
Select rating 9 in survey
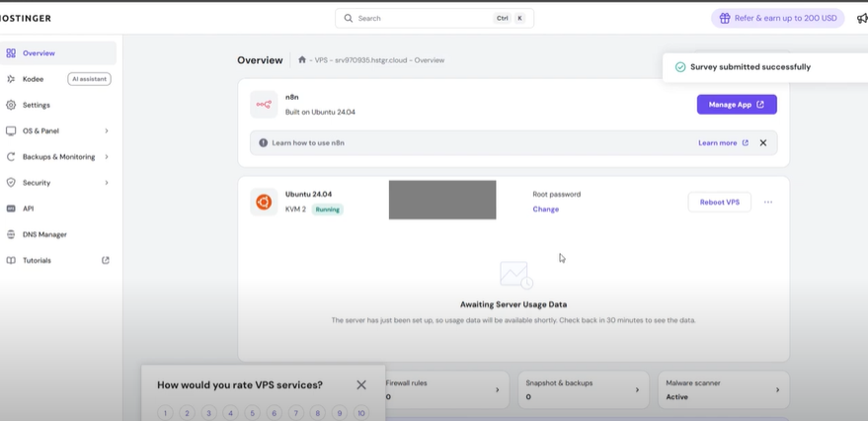[x=340, y=413]
